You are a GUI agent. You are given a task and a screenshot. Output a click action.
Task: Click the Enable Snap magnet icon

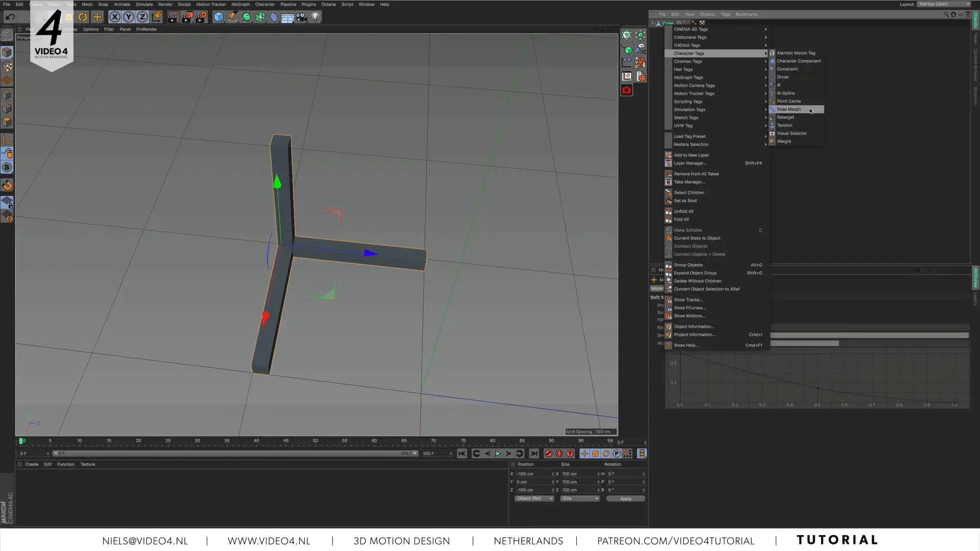pos(7,185)
